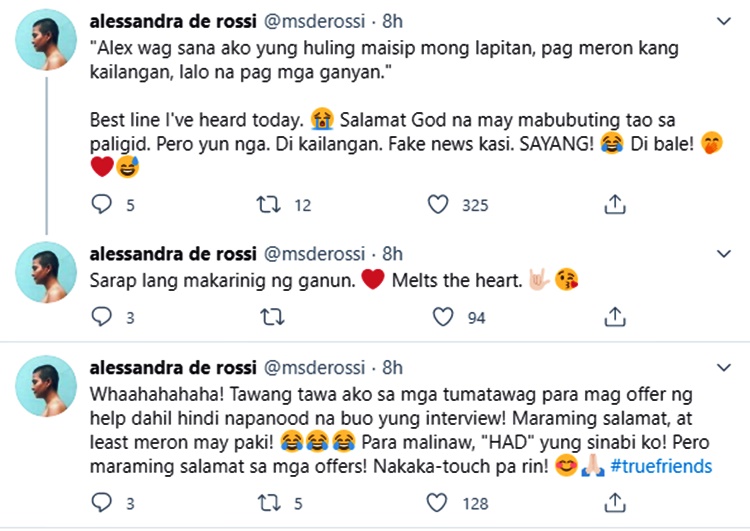Reply to the "Melts the heart" tweet
750x531 pixels.
coord(101,318)
